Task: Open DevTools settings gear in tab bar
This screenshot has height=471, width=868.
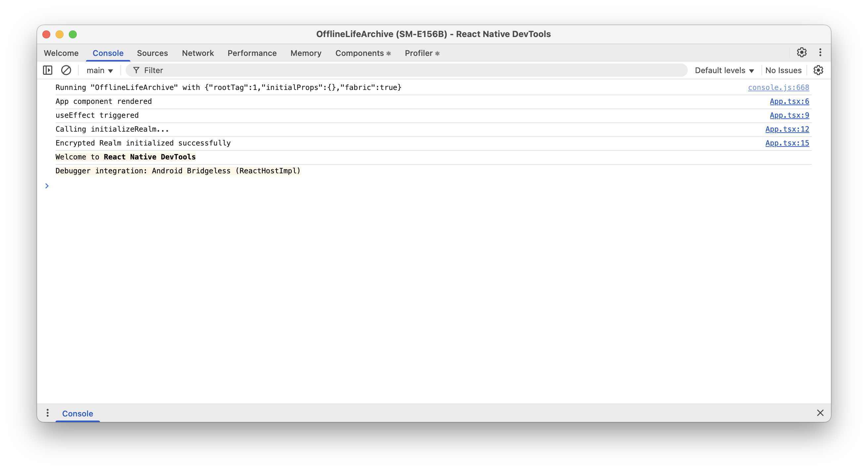Action: [x=802, y=53]
